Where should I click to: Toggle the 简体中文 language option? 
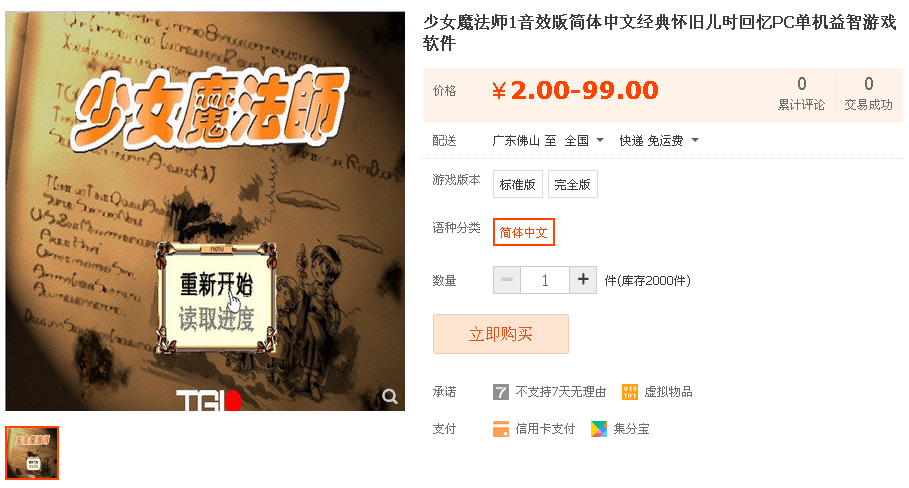[523, 232]
